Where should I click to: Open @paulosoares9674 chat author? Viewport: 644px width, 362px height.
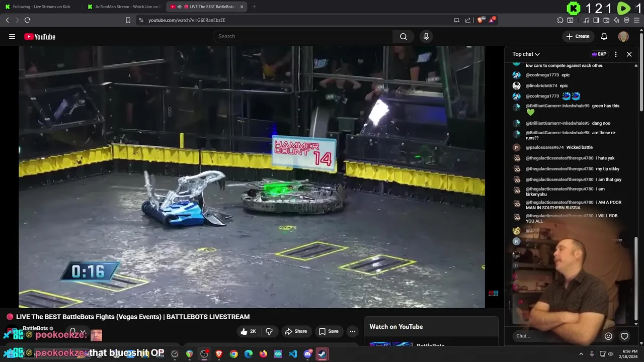coord(544,147)
